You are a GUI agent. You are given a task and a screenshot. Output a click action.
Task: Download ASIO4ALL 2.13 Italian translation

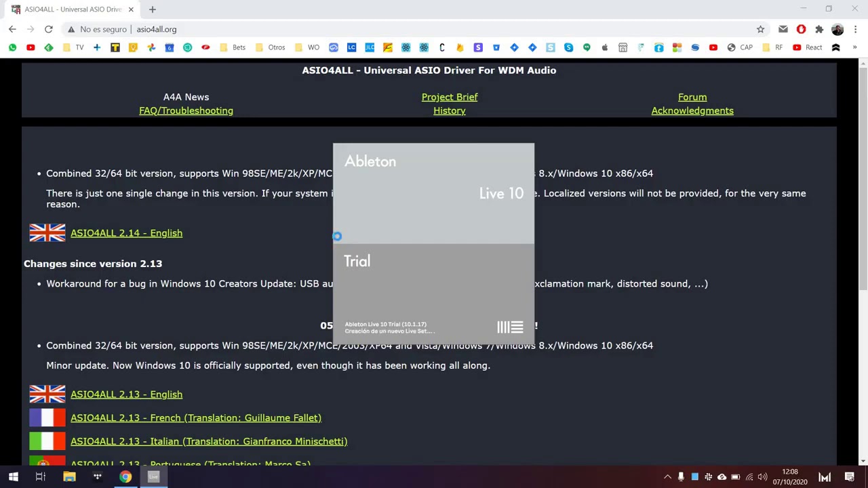tap(209, 441)
